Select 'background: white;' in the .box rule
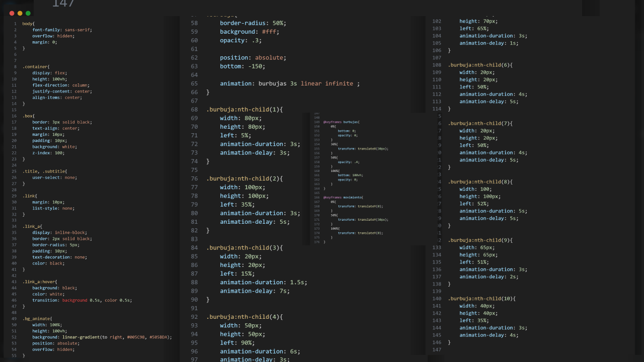 coord(54,146)
